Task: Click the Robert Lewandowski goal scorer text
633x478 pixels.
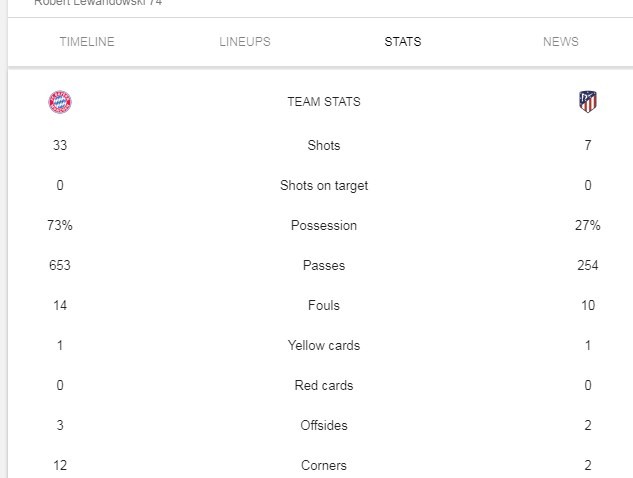Action: (x=98, y=4)
